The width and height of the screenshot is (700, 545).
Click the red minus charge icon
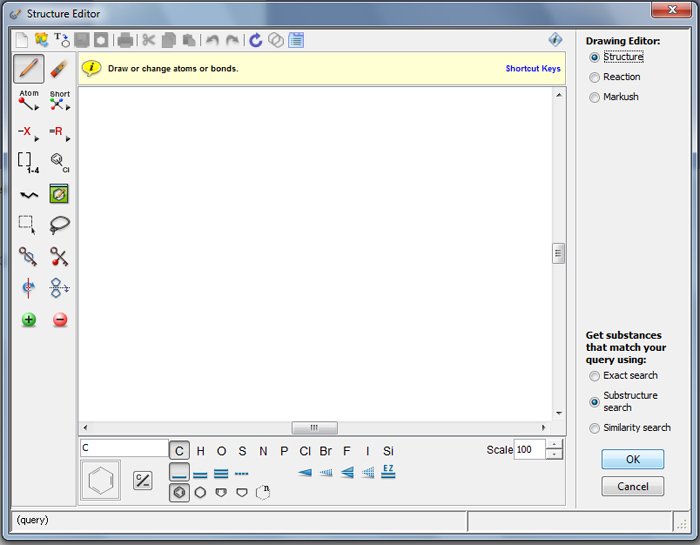60,320
